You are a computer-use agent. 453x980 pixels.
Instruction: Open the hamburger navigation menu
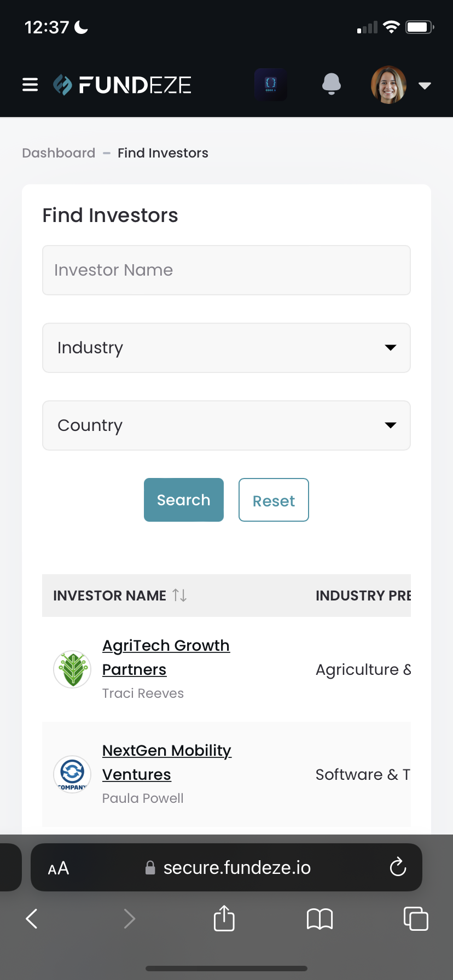30,85
